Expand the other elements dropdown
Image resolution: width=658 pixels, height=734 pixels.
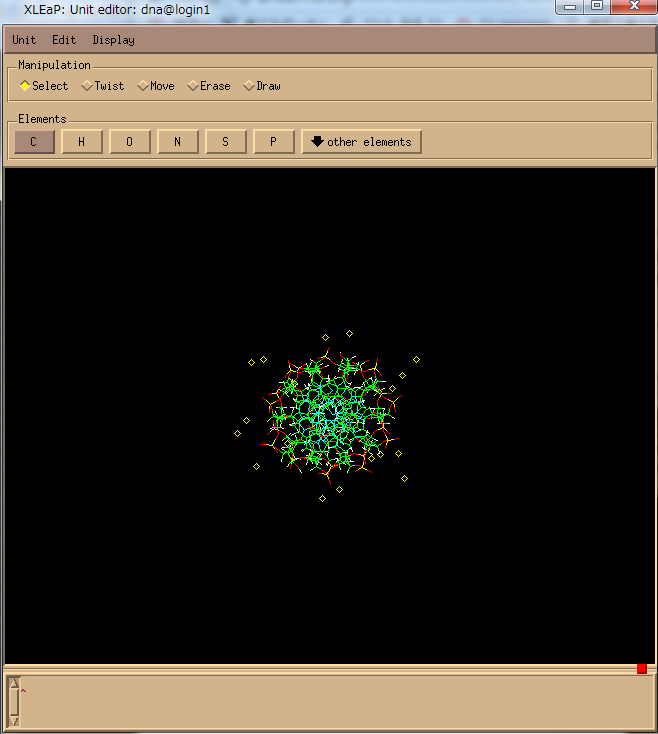point(361,142)
